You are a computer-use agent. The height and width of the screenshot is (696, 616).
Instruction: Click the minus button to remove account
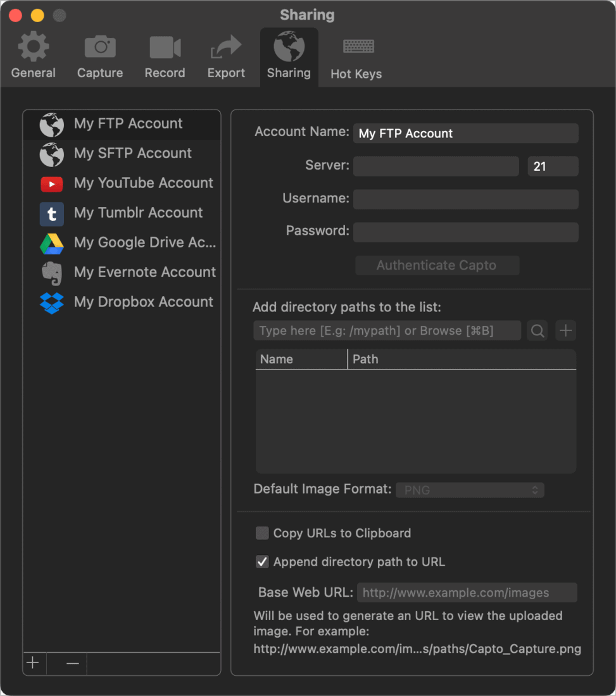tap(66, 663)
